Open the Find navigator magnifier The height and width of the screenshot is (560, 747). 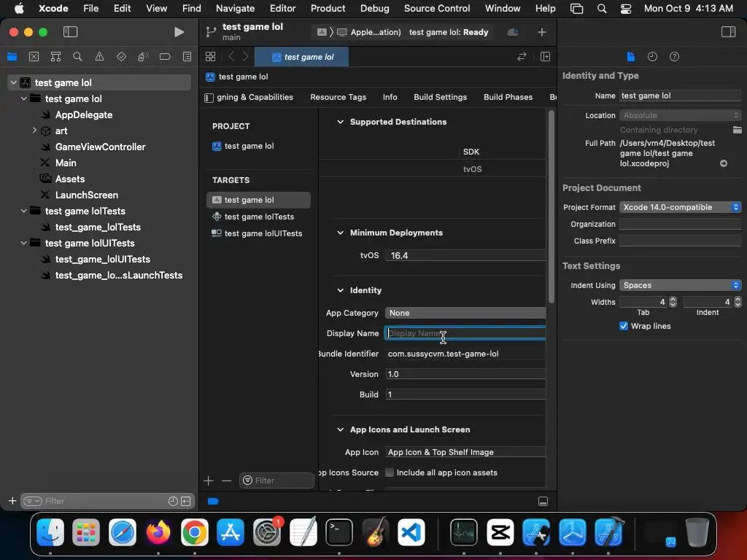coord(77,57)
